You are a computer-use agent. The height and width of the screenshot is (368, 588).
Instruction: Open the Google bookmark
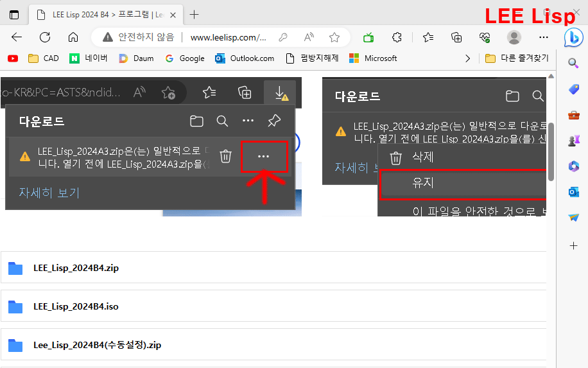(185, 58)
